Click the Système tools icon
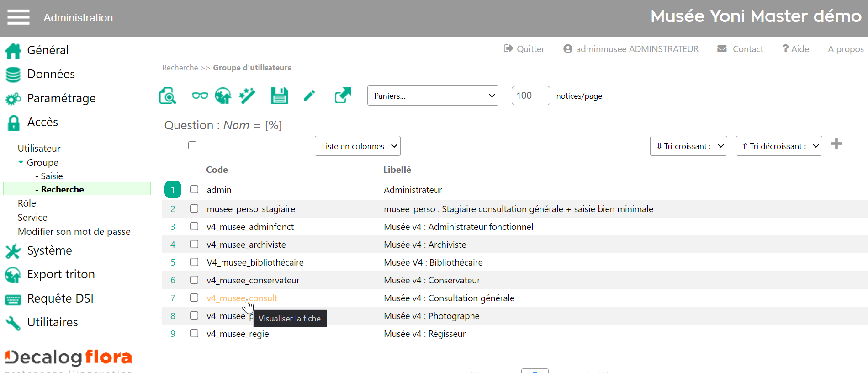868x373 pixels. pyautogui.click(x=13, y=251)
